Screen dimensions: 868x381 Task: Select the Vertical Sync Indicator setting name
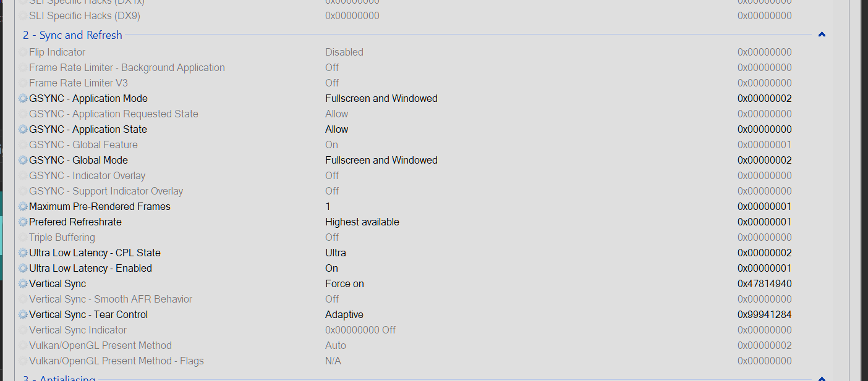tap(78, 330)
